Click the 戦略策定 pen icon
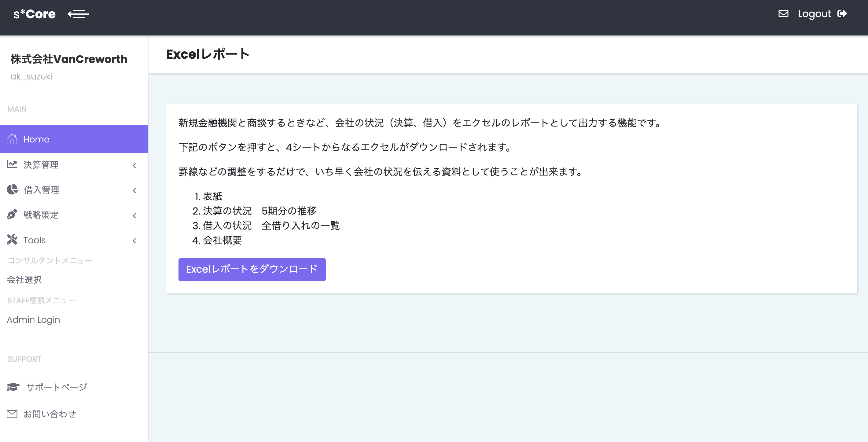Viewport: 868px width, 442px height. pos(13,215)
